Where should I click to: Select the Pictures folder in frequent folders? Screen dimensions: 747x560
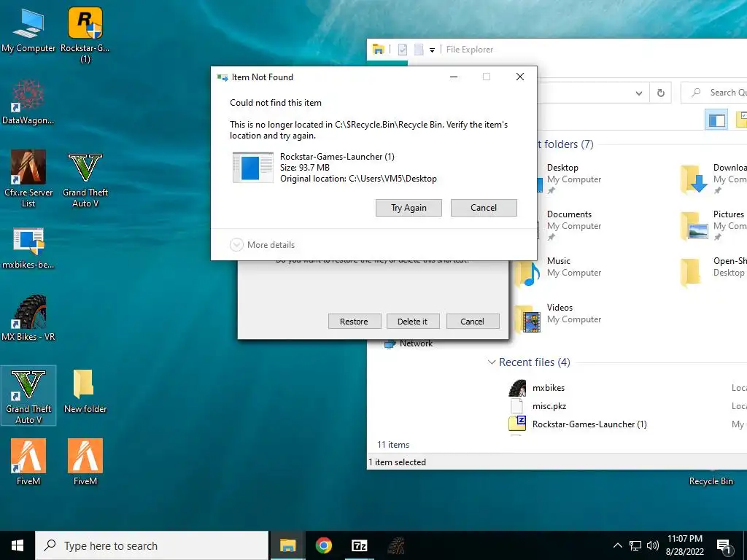(713, 225)
